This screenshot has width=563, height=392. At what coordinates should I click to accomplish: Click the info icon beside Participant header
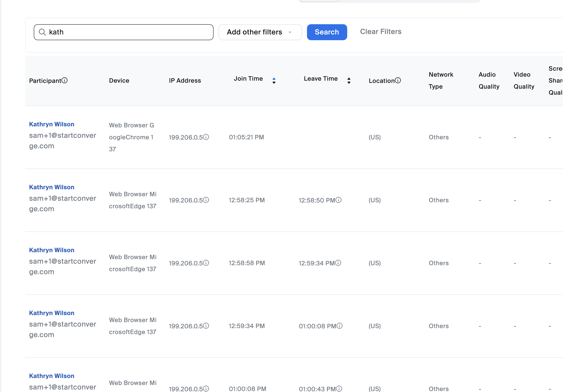pyautogui.click(x=65, y=80)
